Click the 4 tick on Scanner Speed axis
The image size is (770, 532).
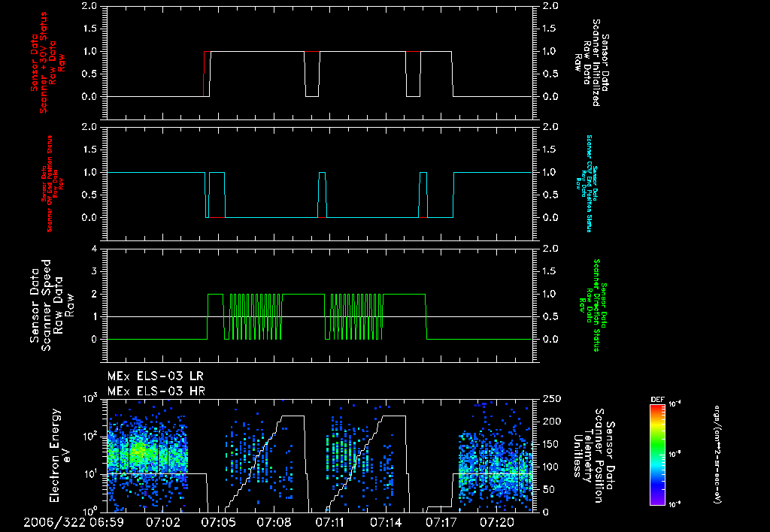coord(94,249)
